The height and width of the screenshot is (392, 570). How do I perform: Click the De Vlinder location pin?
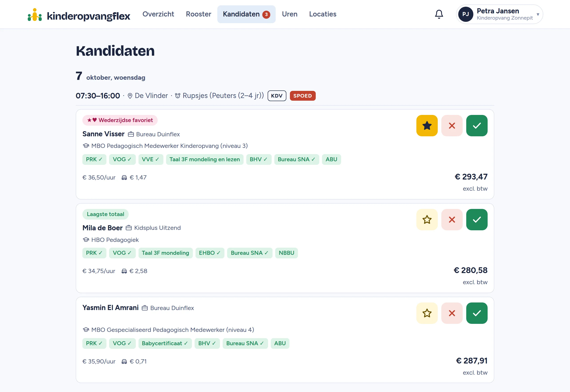pos(130,96)
